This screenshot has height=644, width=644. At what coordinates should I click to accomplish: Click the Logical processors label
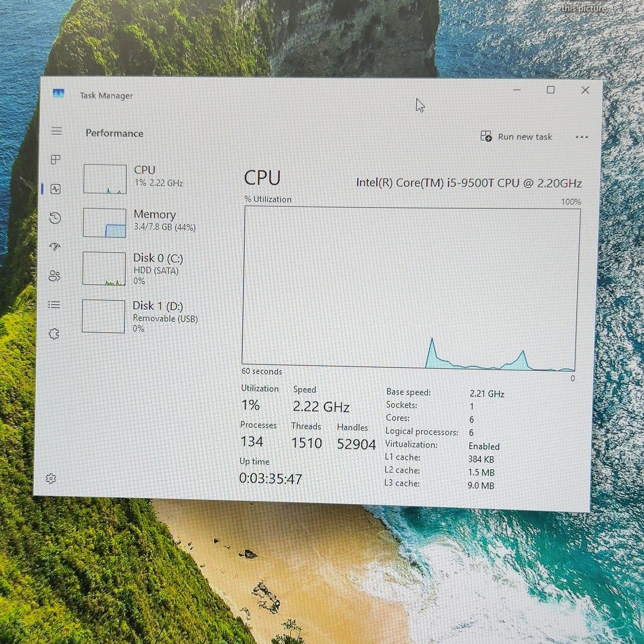tap(422, 432)
